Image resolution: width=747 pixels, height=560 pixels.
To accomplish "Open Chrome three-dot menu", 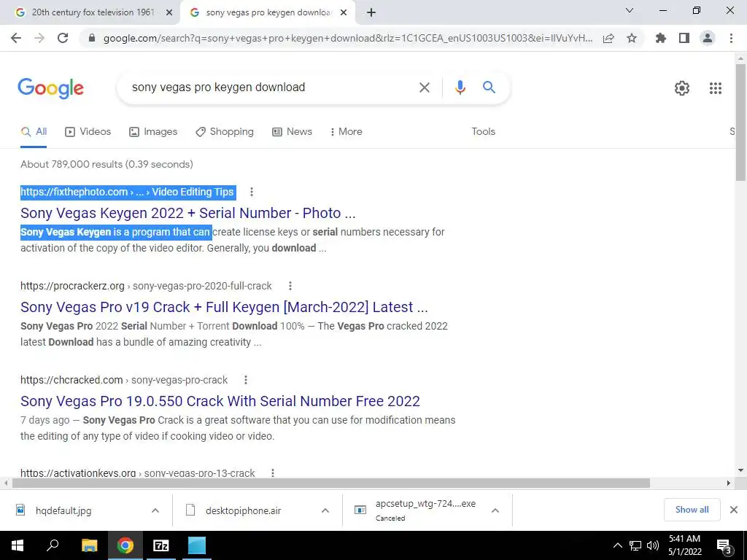I will [x=731, y=38].
